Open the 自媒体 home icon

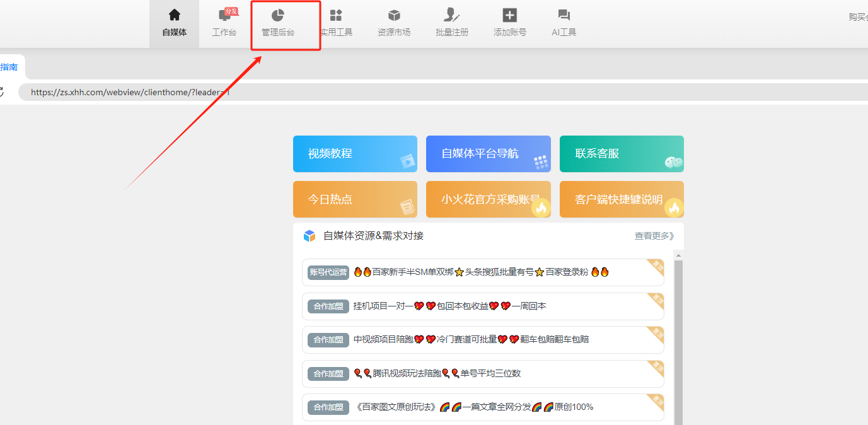point(175,15)
